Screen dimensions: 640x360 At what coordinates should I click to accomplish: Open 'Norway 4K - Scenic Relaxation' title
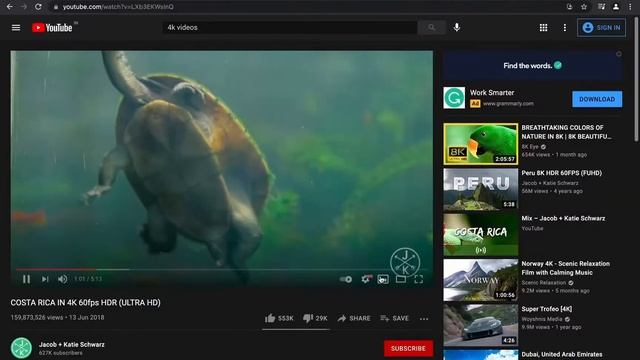[565, 268]
